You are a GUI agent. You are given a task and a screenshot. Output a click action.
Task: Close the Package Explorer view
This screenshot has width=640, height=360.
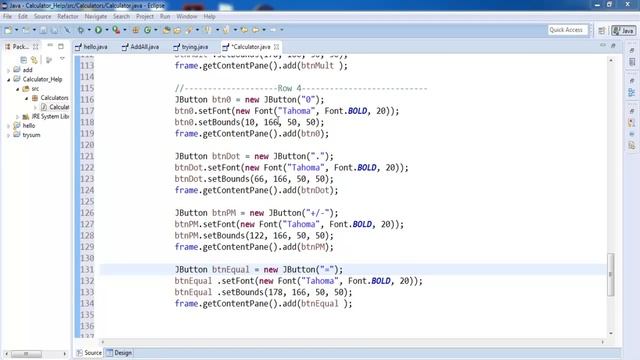click(36, 47)
